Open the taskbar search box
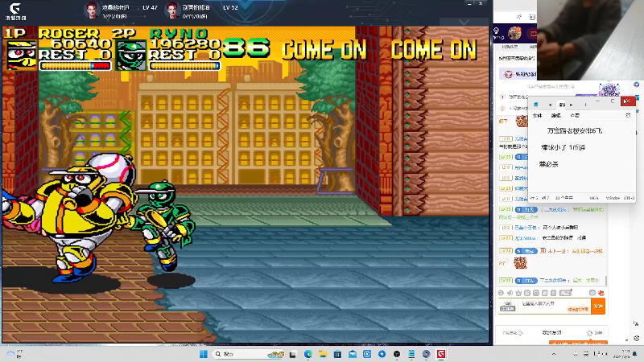Image resolution: width=644 pixels, height=362 pixels. tap(249, 354)
